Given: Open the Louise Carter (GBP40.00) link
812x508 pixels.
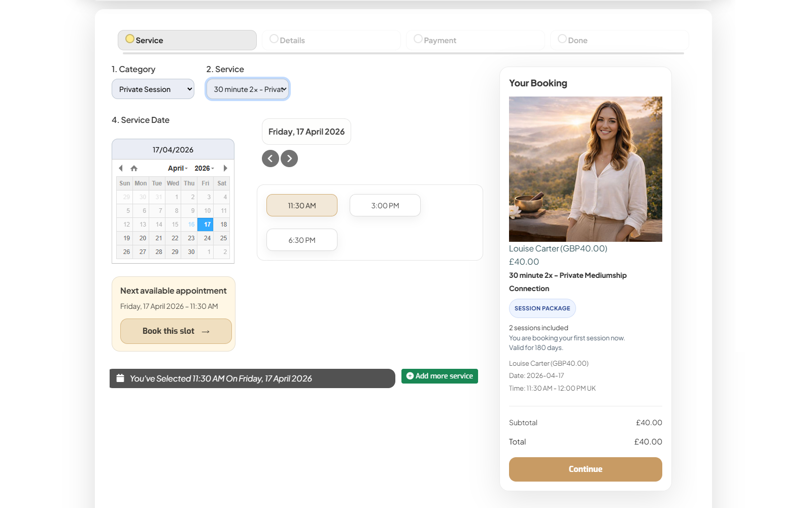Looking at the screenshot, I should 558,248.
